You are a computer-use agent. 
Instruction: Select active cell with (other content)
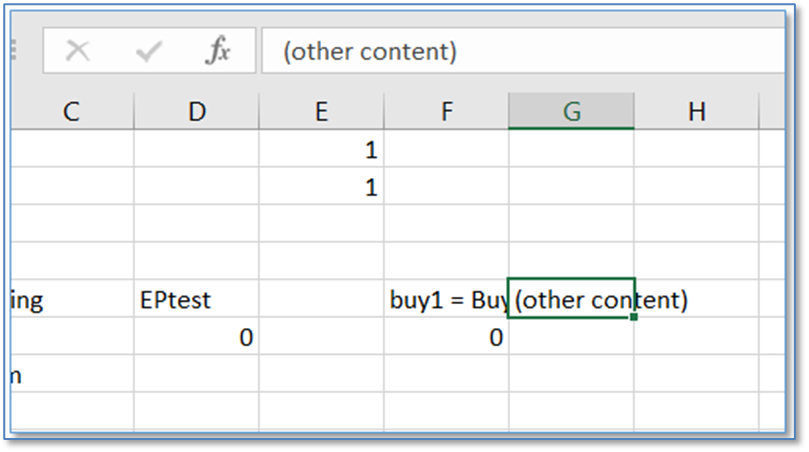tap(571, 299)
